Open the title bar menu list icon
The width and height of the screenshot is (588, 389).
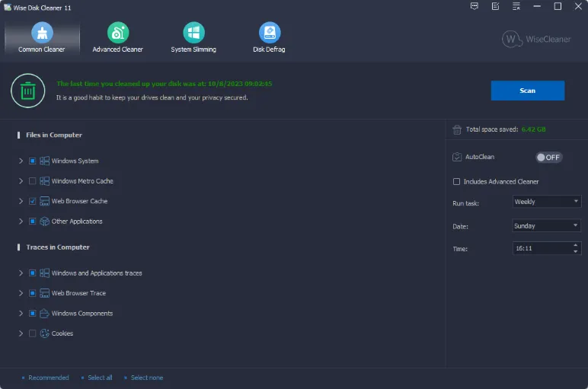(x=516, y=6)
